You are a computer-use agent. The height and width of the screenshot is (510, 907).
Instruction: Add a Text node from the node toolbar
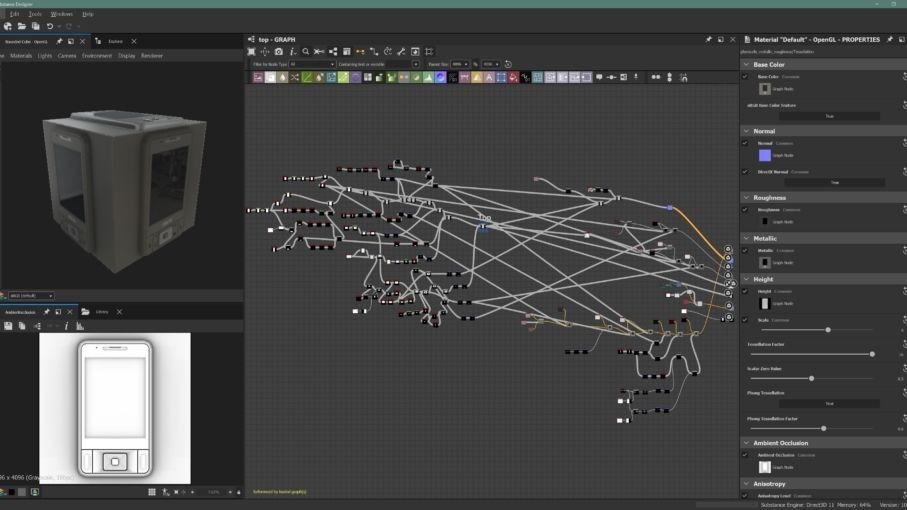coord(489,77)
